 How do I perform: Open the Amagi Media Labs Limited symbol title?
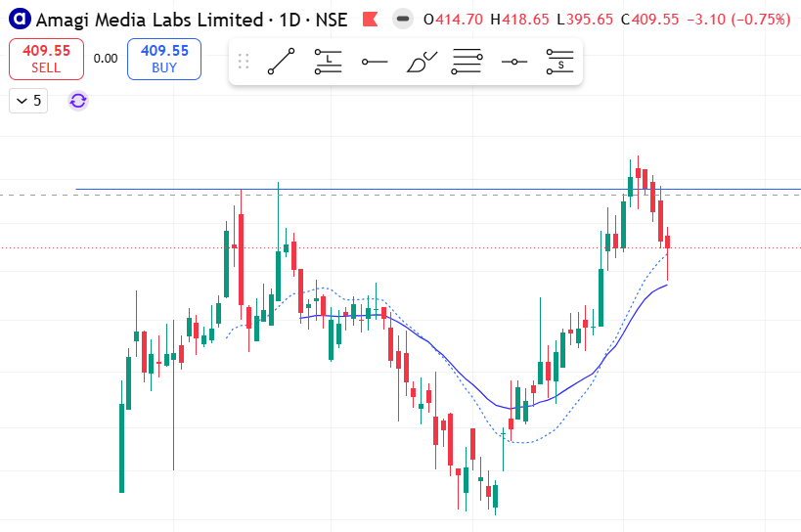pos(150,20)
